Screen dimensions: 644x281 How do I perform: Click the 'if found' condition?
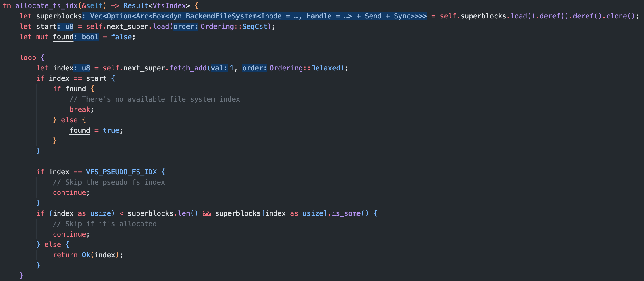click(69, 89)
